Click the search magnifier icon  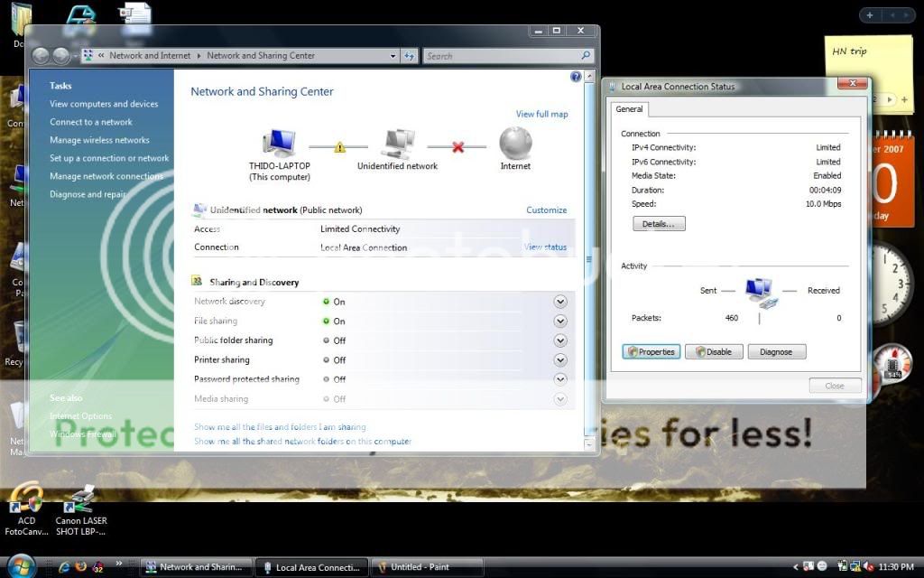(585, 55)
